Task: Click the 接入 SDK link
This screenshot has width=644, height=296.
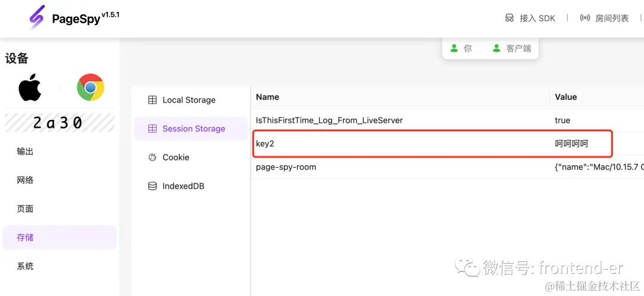Action: point(530,18)
